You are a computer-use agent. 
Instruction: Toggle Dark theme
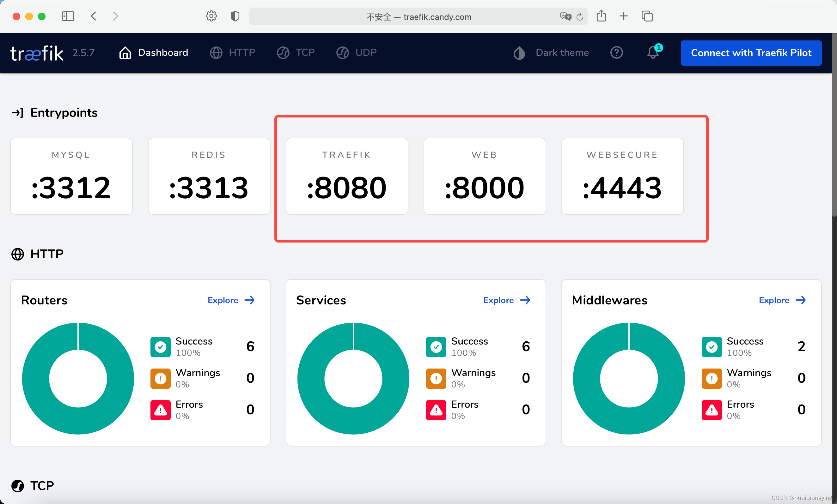(551, 53)
